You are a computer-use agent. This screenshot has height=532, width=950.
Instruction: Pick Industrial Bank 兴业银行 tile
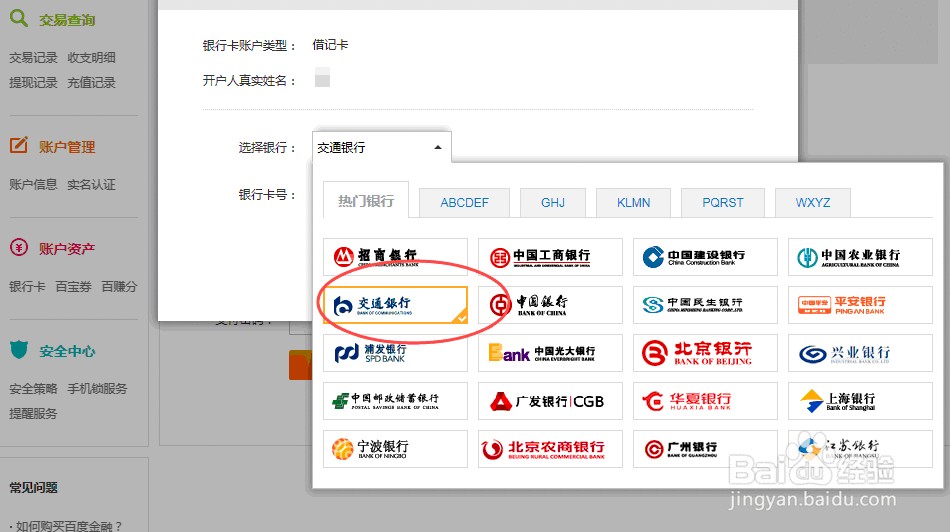point(860,353)
